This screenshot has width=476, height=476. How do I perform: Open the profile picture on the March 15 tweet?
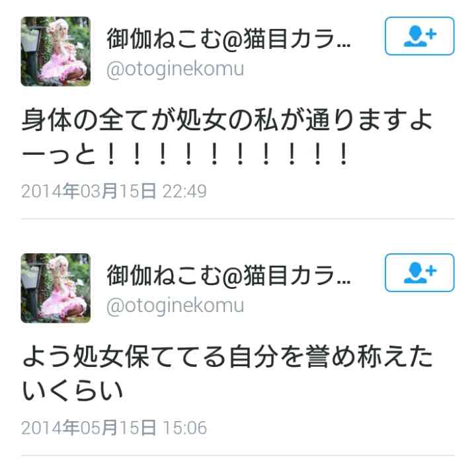(x=56, y=52)
